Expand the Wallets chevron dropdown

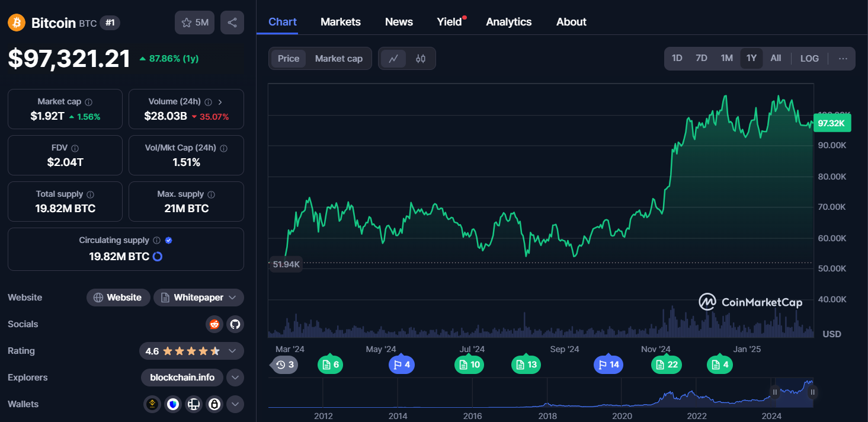click(235, 404)
